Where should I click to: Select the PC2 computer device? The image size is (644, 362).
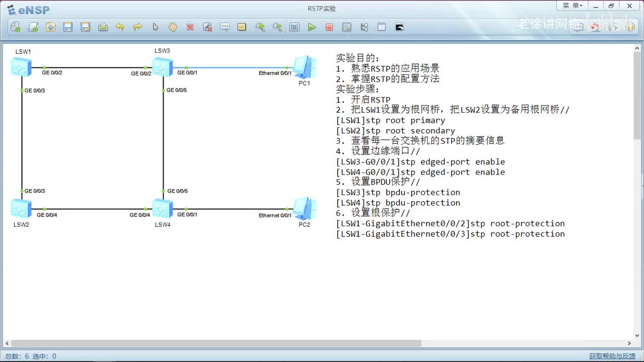click(x=304, y=209)
